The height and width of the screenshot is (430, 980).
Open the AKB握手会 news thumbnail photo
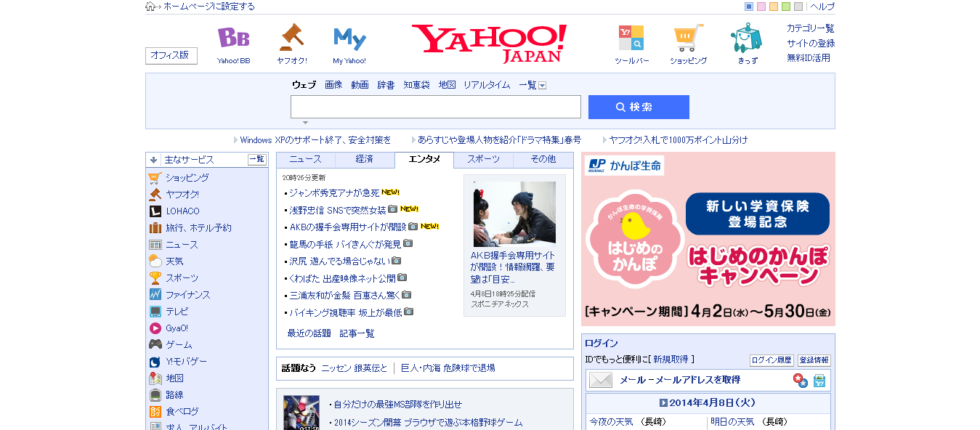[x=514, y=214]
